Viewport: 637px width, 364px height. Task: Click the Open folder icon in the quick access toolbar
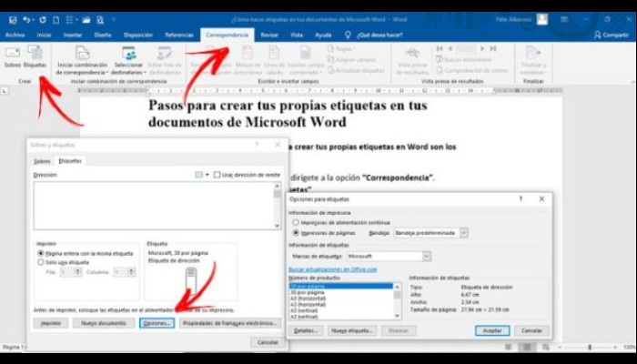coord(86,20)
